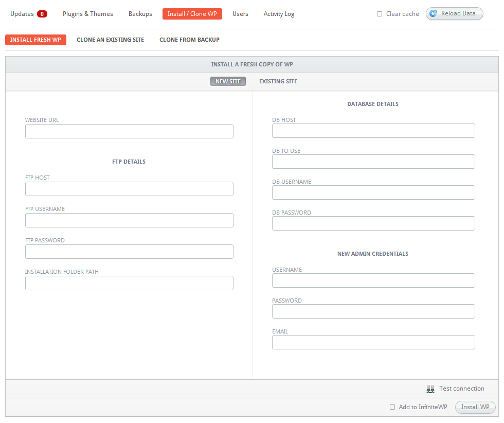Focus the FTP Username field
Screen dimensions: 504x423
click(x=129, y=220)
